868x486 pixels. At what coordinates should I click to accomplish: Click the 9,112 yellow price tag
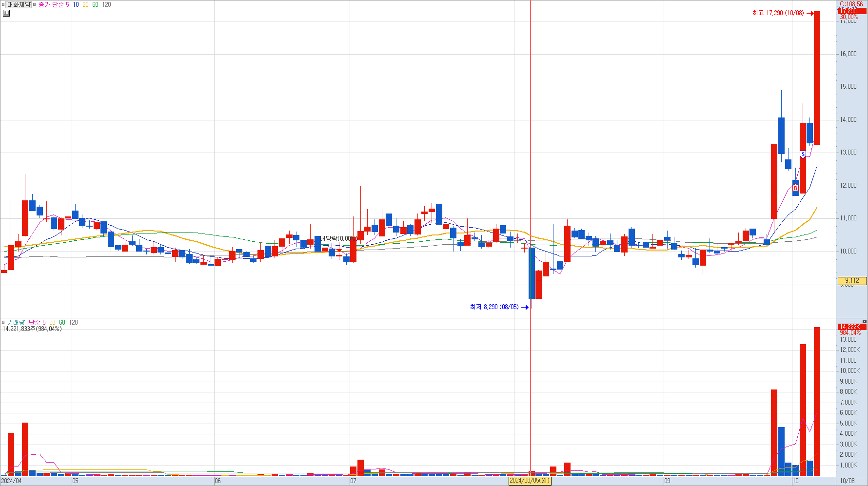[x=852, y=281]
